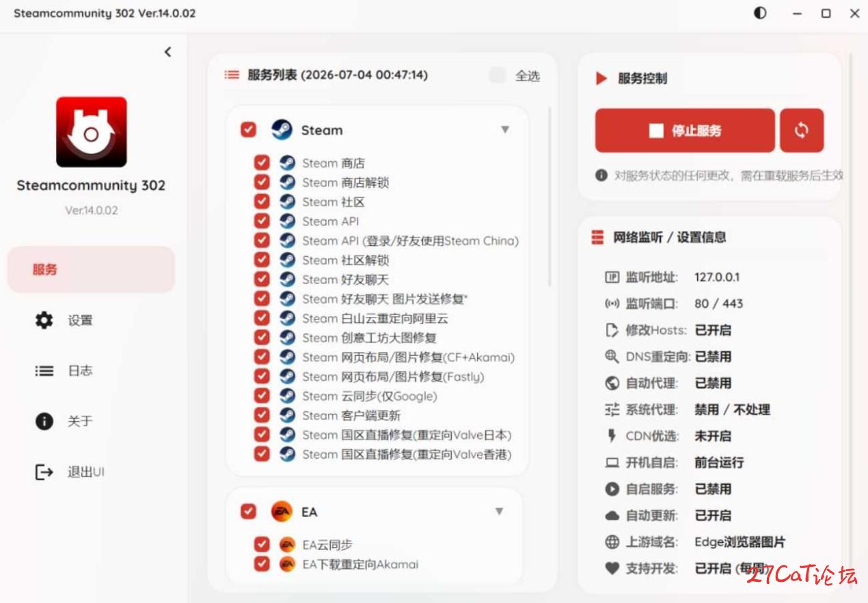Click the 服务列表 list header icon

pos(232,75)
